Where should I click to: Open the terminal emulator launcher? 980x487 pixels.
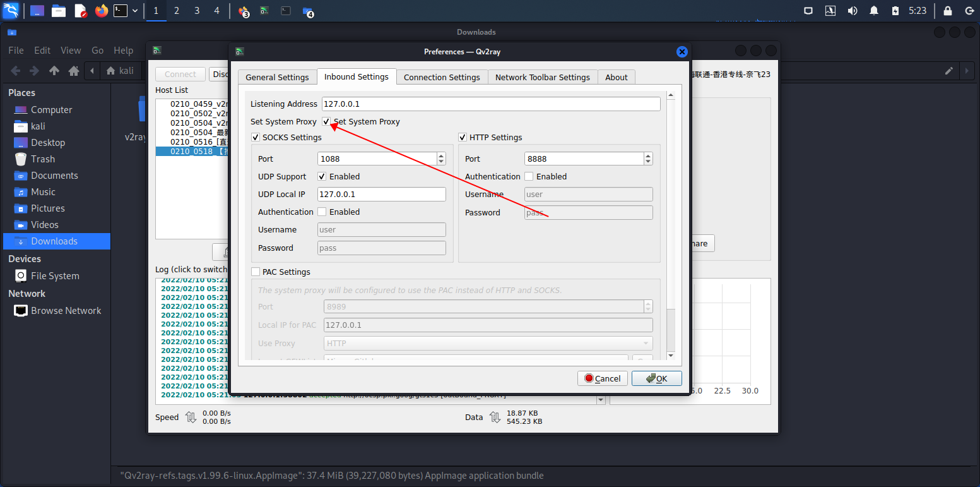[121, 11]
